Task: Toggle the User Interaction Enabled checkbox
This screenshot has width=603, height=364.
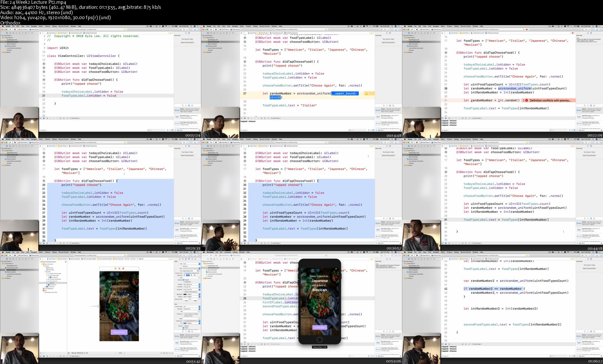Action: pyautogui.click(x=183, y=314)
